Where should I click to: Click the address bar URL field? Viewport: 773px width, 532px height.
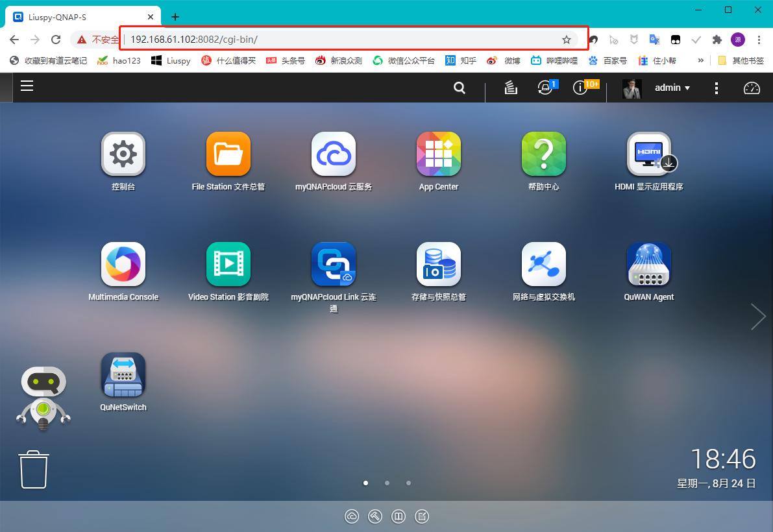pyautogui.click(x=340, y=40)
